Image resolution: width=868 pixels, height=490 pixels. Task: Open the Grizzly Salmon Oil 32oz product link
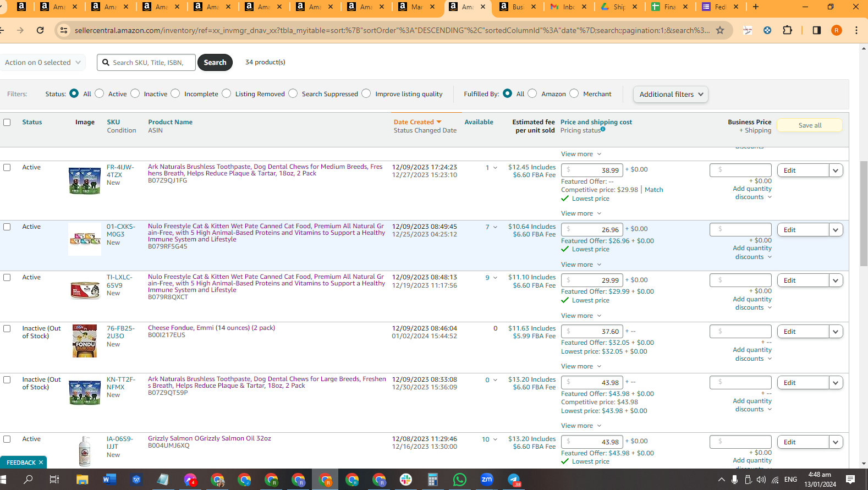pyautogui.click(x=210, y=438)
